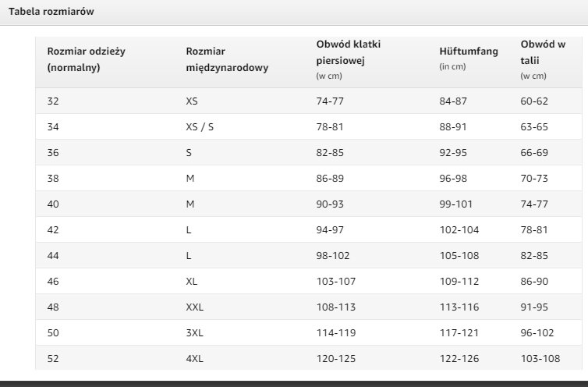
Task: Click the Tabela rozmiarów header title
Action: coord(51,12)
